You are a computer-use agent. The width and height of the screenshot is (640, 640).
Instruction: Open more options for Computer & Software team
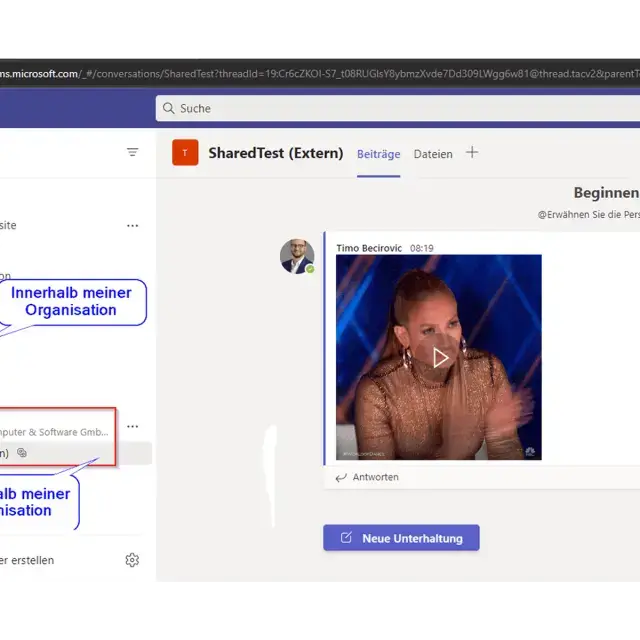(x=132, y=427)
